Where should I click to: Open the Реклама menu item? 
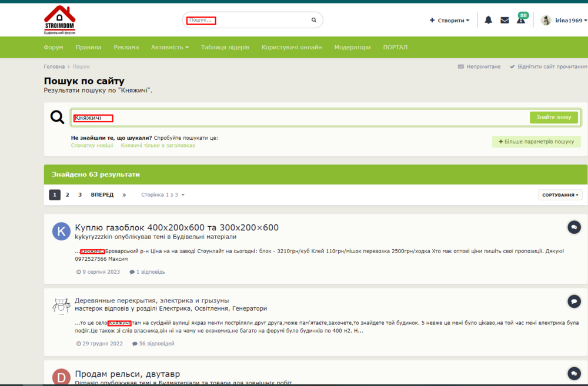click(x=126, y=47)
